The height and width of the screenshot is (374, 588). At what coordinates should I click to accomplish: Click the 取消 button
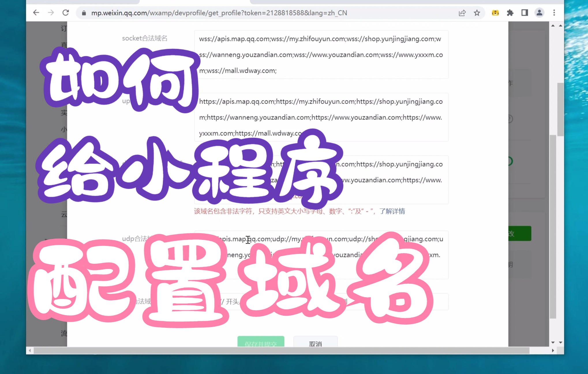tap(315, 342)
